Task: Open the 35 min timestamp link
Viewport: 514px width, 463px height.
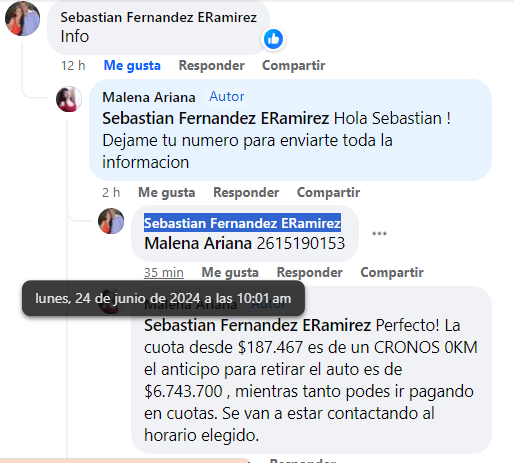Action: pos(164,272)
